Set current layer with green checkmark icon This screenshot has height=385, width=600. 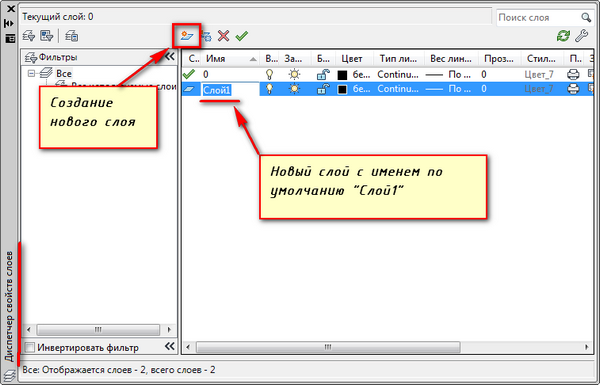(242, 36)
